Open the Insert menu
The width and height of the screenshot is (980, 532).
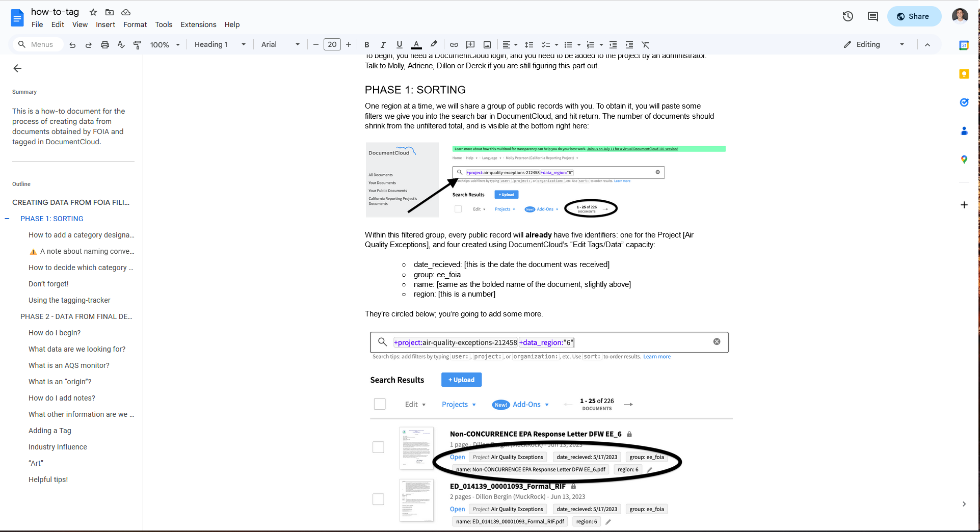[x=105, y=24]
